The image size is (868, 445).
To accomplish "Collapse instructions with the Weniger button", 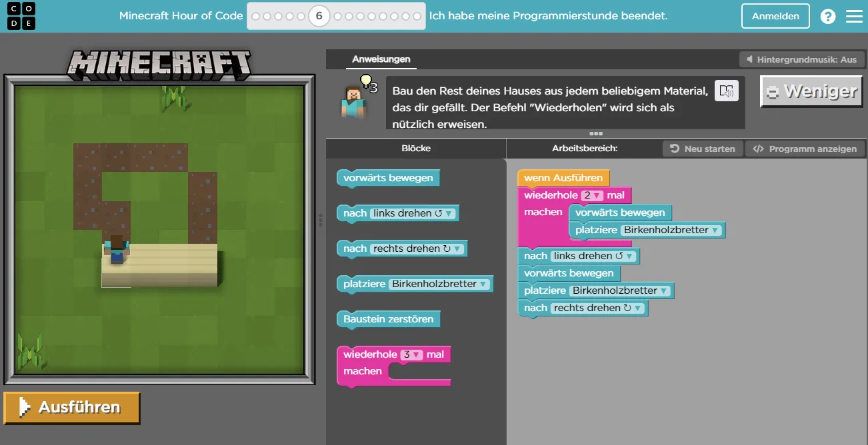I will (811, 91).
